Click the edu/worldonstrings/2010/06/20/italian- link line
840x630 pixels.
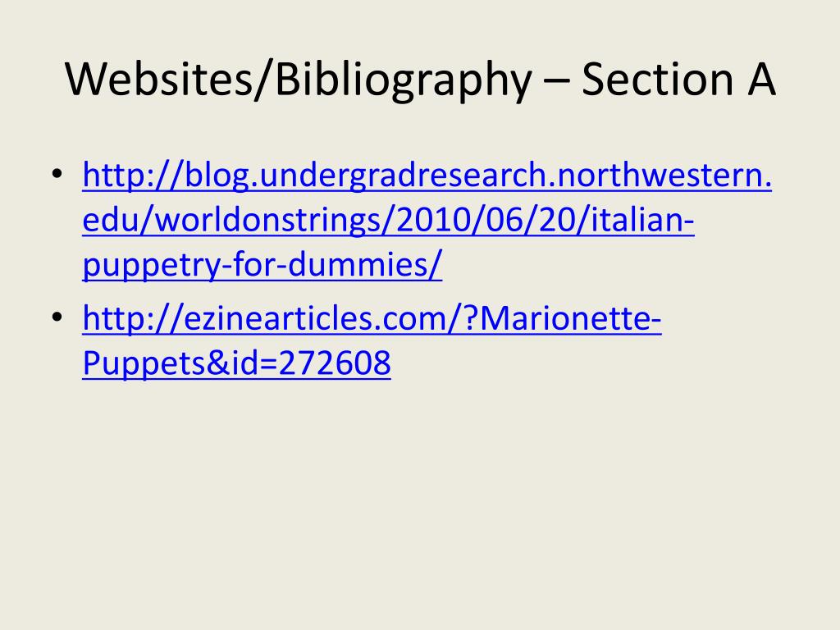pyautogui.click(x=388, y=221)
